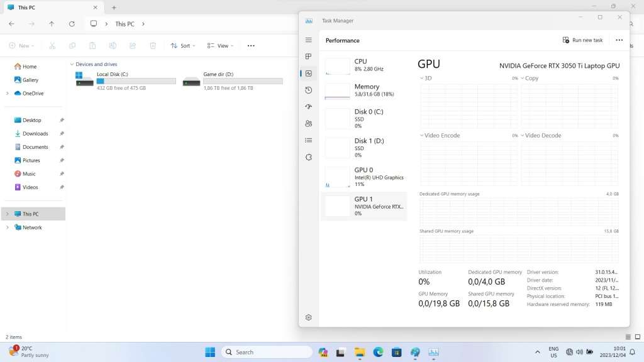Viewport: 644px width, 362px height.
Task: Expand the Video Decode graph options
Action: 522,135
